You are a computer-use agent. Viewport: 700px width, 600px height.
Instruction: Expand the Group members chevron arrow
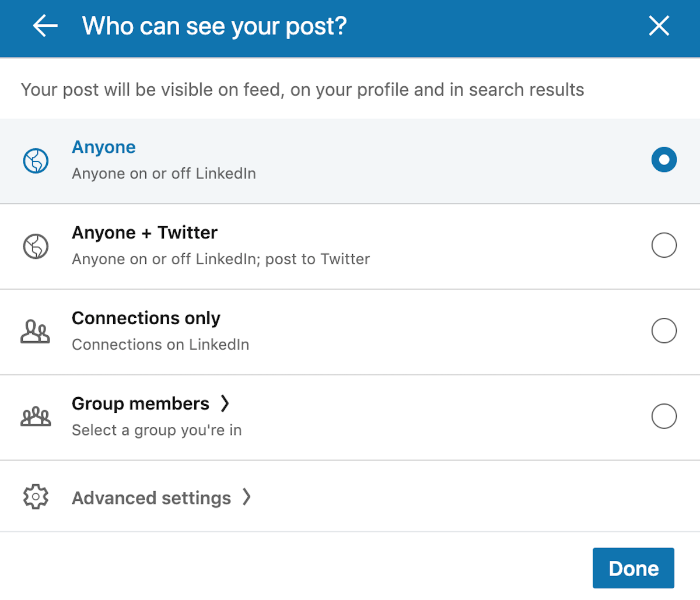tap(226, 403)
